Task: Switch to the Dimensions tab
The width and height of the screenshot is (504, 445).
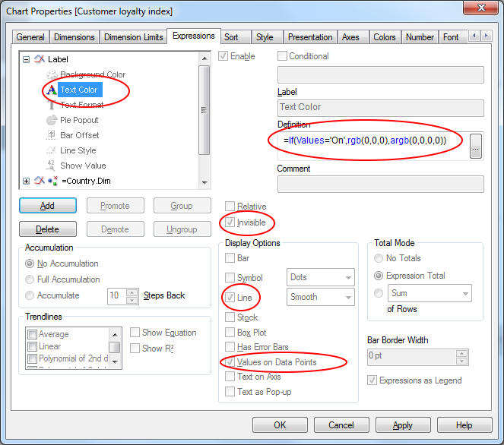Action: click(74, 37)
